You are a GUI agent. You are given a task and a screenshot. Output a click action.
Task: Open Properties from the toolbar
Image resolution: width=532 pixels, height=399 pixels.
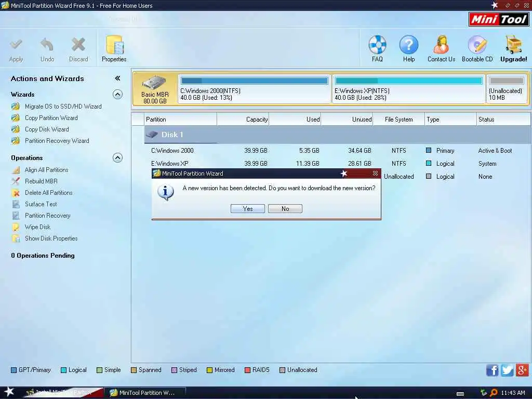[x=114, y=48]
